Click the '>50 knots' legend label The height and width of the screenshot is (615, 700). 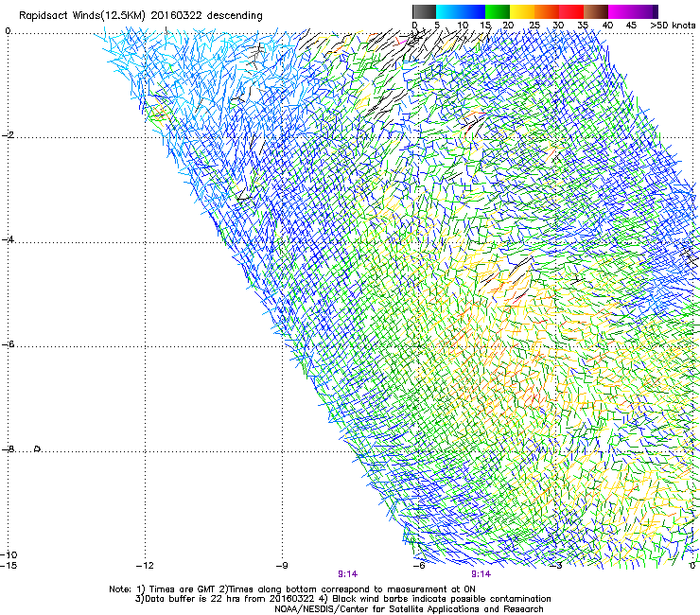(673, 26)
